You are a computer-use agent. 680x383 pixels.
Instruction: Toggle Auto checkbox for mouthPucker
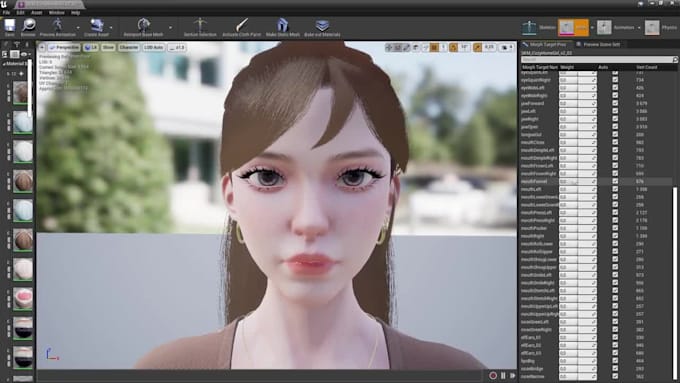pos(615,228)
